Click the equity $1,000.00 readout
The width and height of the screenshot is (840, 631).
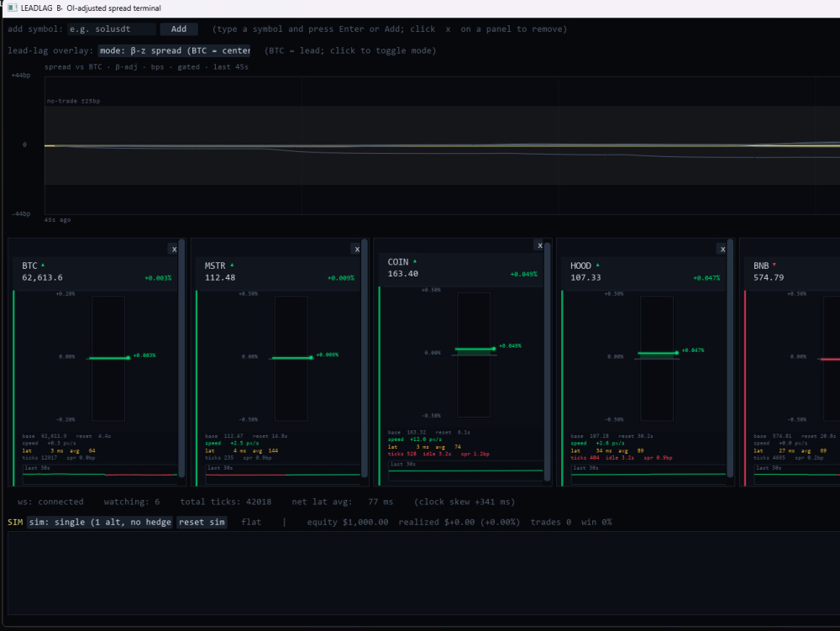348,522
